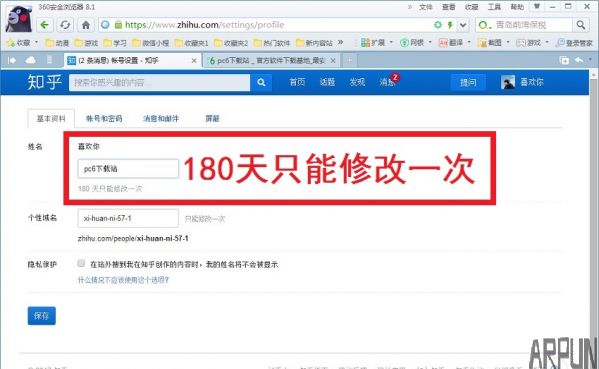Open 消息 notifications with the badge
The width and height of the screenshot is (599, 369).
[x=389, y=81]
